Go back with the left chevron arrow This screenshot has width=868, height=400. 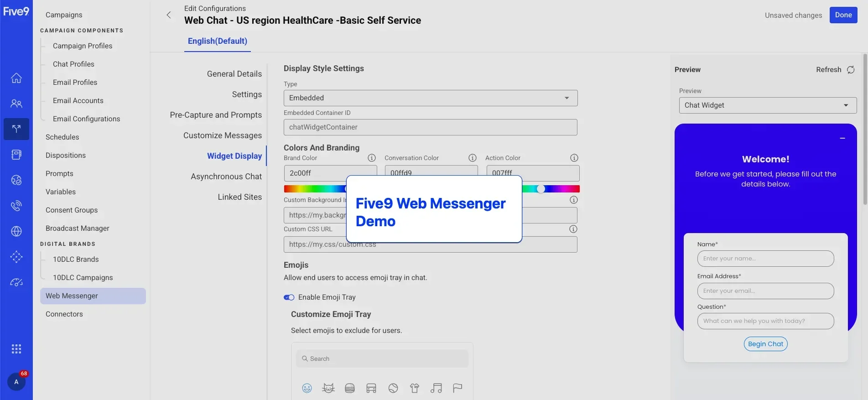point(169,15)
